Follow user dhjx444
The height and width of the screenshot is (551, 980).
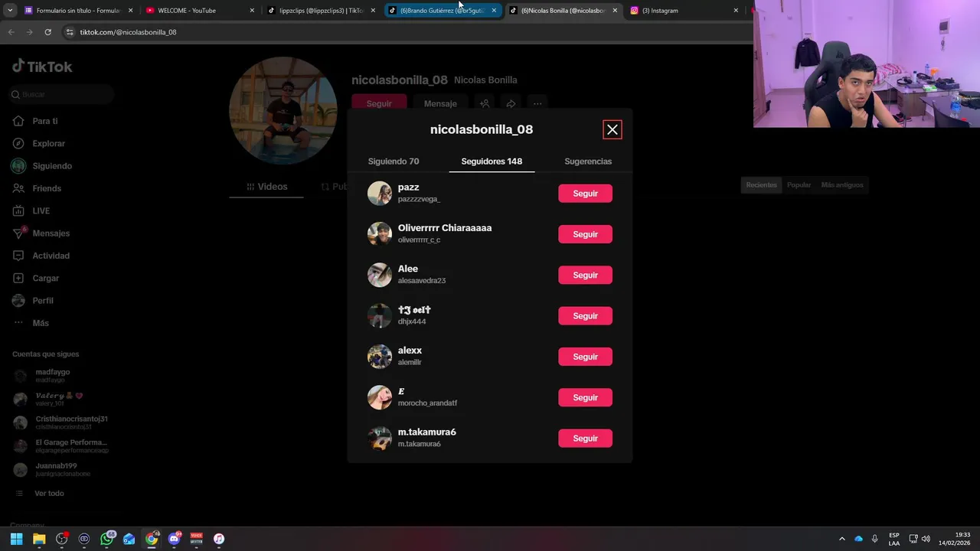pyautogui.click(x=585, y=316)
